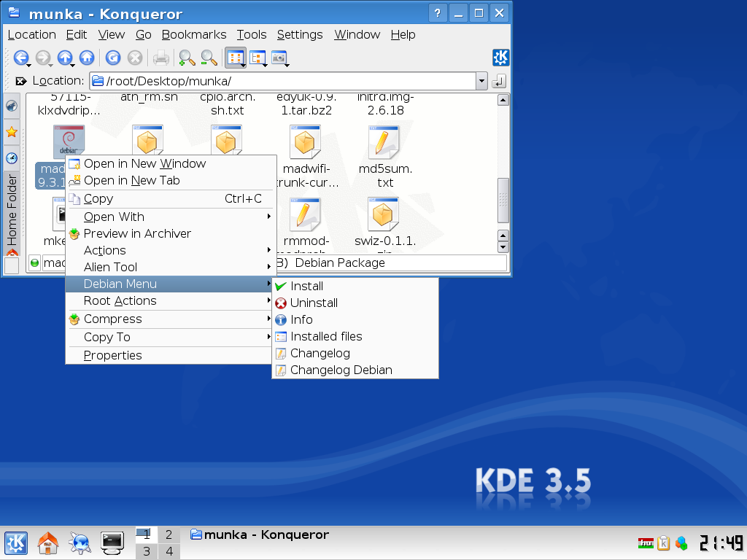
Task: Choose Info in Debian Menu
Action: tap(355, 319)
